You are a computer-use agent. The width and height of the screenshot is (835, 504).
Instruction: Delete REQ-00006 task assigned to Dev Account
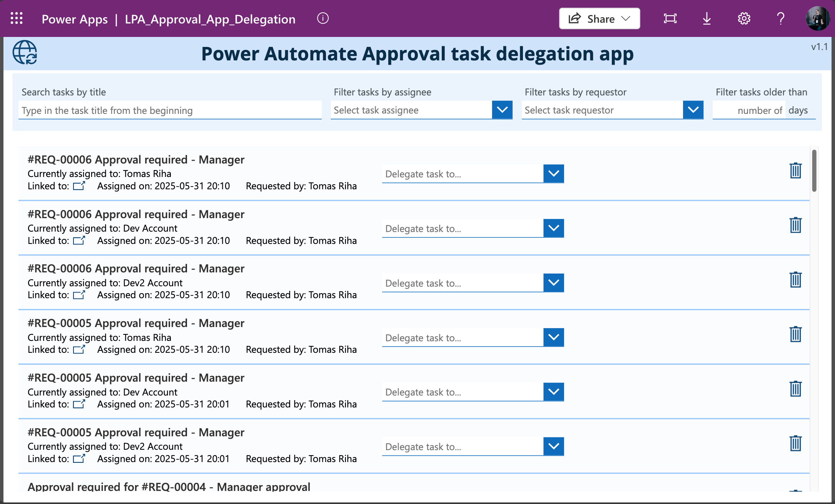click(795, 225)
